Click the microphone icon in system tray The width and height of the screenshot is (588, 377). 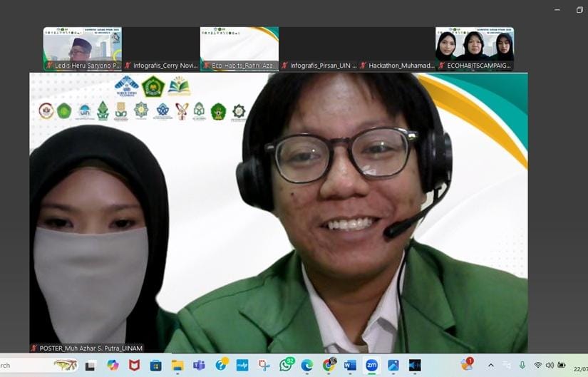(522, 366)
